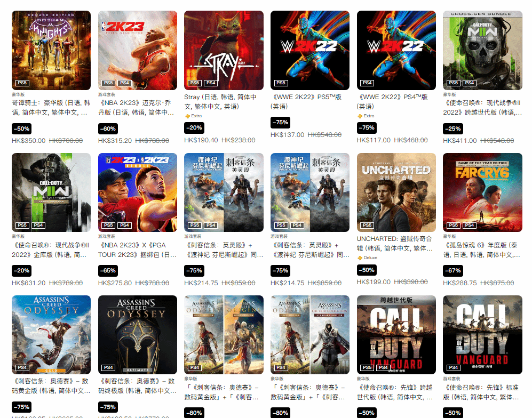Click the struck-through price HK$398.00

(x=411, y=282)
